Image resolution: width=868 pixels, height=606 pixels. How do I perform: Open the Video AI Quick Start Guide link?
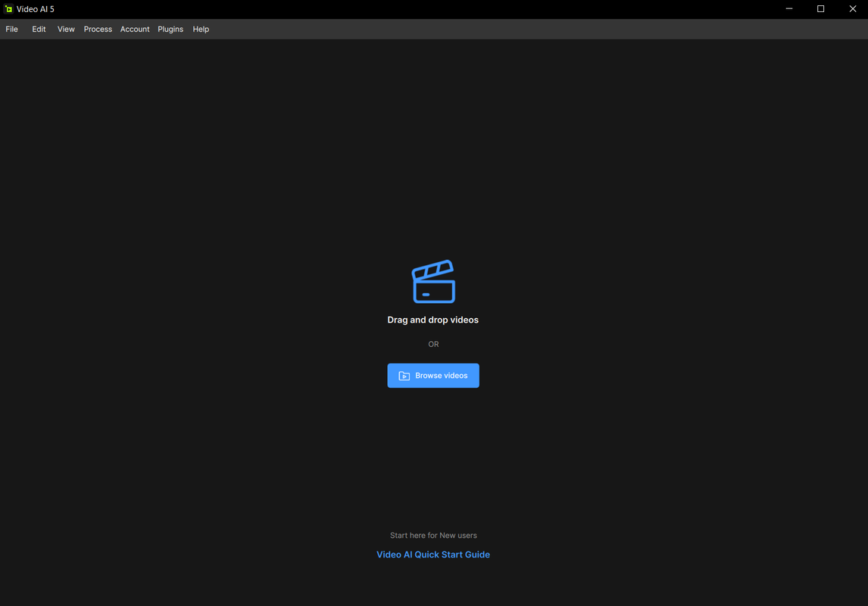(x=433, y=554)
